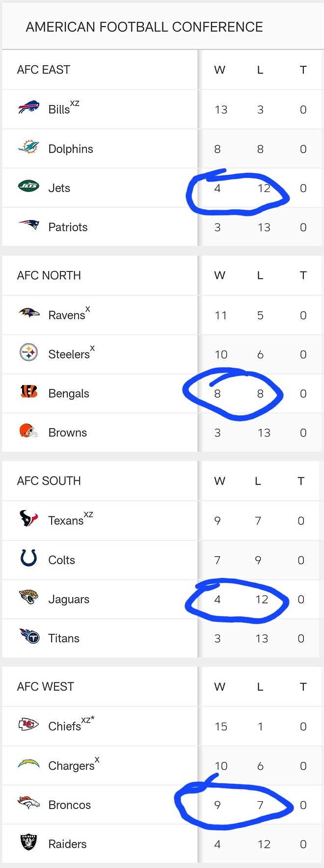Click the Miami Dolphins logo
This screenshot has width=324, height=868.
point(28,147)
